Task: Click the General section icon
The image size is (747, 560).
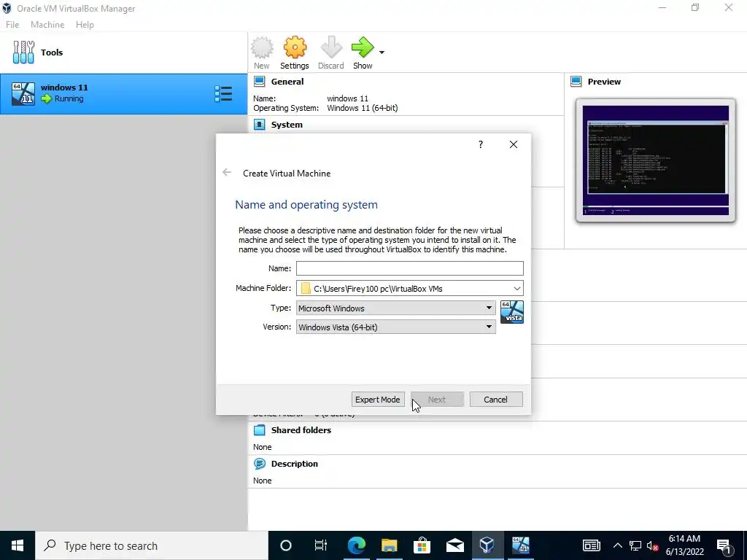Action: pyautogui.click(x=259, y=82)
